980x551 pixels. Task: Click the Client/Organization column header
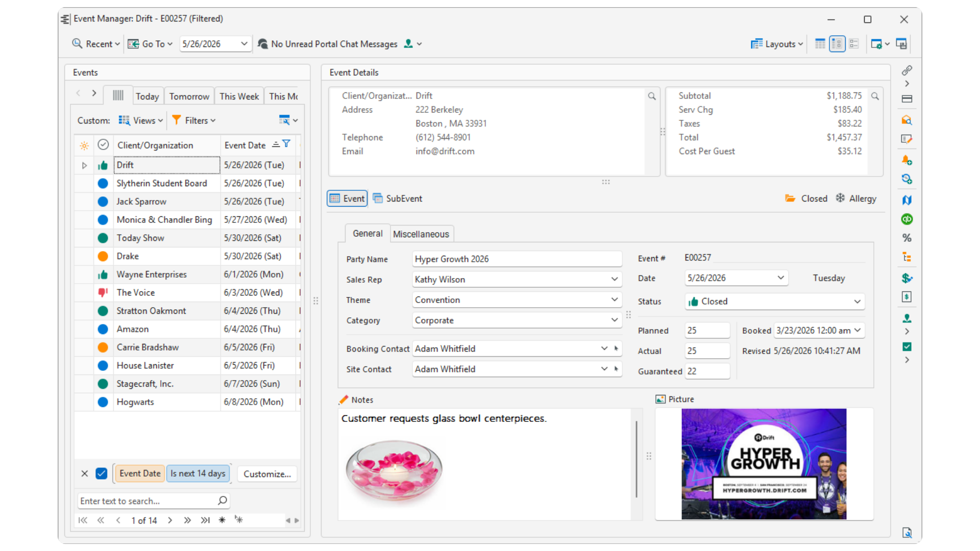(167, 145)
